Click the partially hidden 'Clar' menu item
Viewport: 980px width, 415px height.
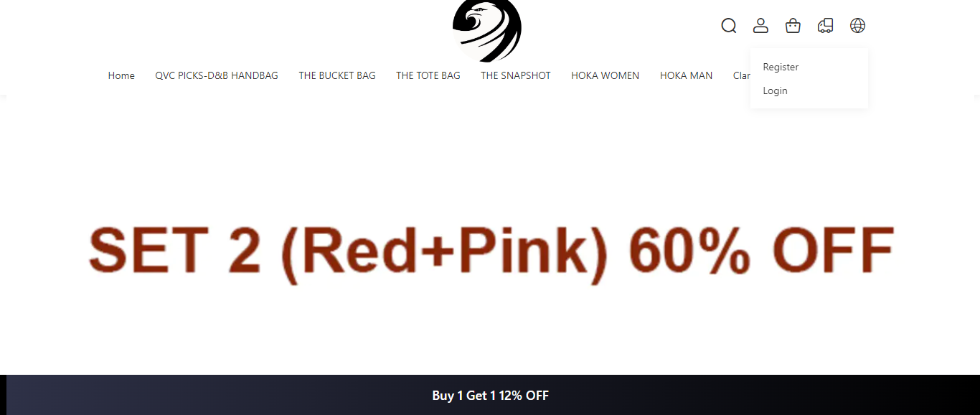coord(741,75)
